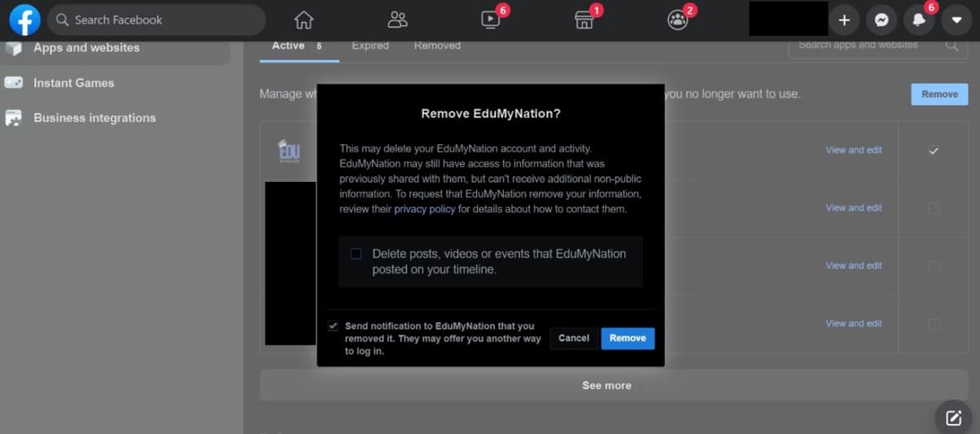
Task: Go to Home feed icon
Action: click(304, 20)
